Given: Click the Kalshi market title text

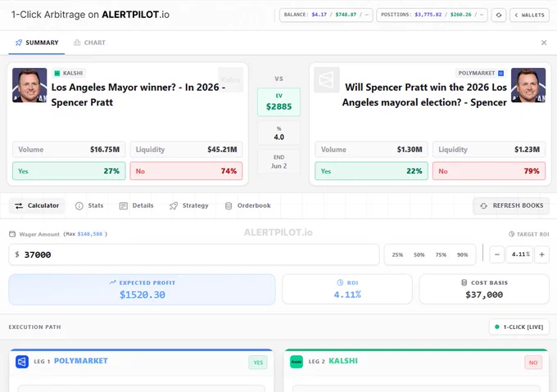Looking at the screenshot, I should click(138, 95).
